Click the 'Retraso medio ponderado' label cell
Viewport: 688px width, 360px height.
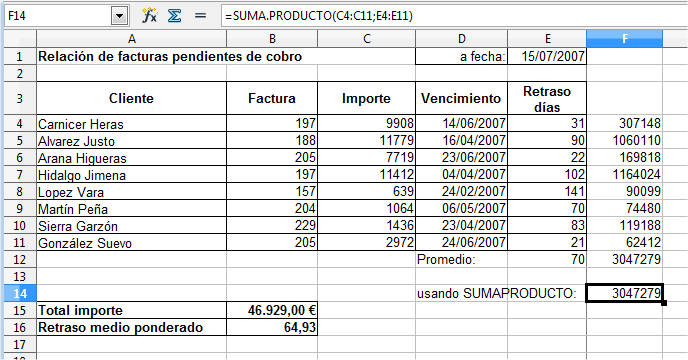pyautogui.click(x=132, y=328)
